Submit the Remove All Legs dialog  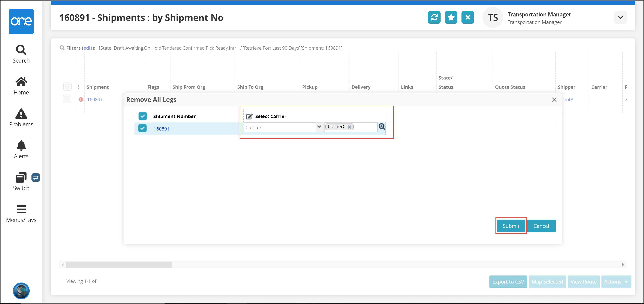tap(511, 226)
